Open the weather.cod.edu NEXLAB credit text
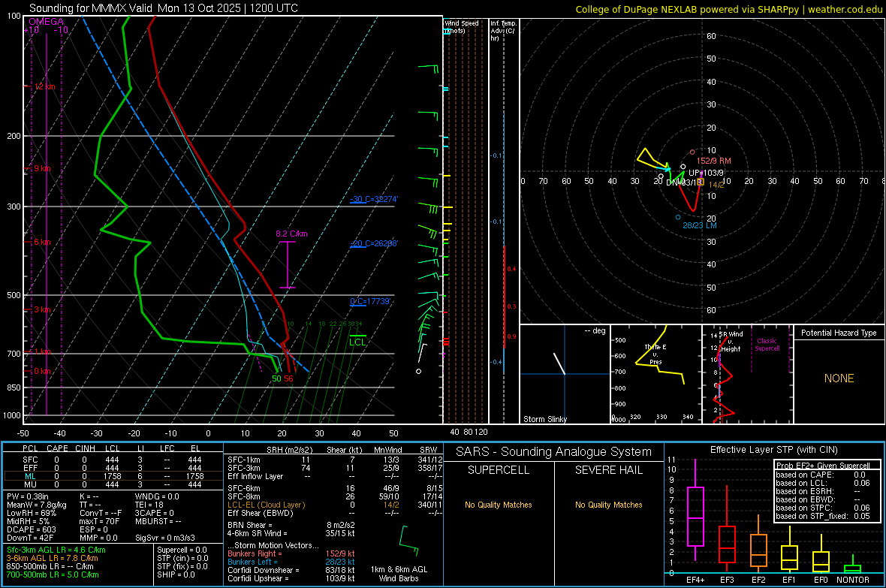 click(729, 9)
